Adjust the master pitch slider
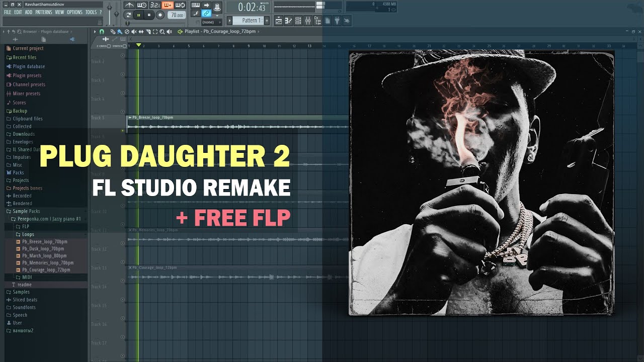Viewport: 644px width, 362px height. [116, 14]
